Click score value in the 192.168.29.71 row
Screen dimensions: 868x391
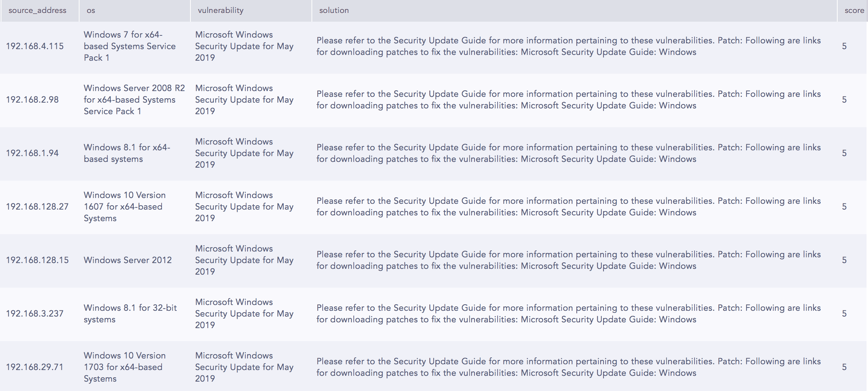point(844,367)
